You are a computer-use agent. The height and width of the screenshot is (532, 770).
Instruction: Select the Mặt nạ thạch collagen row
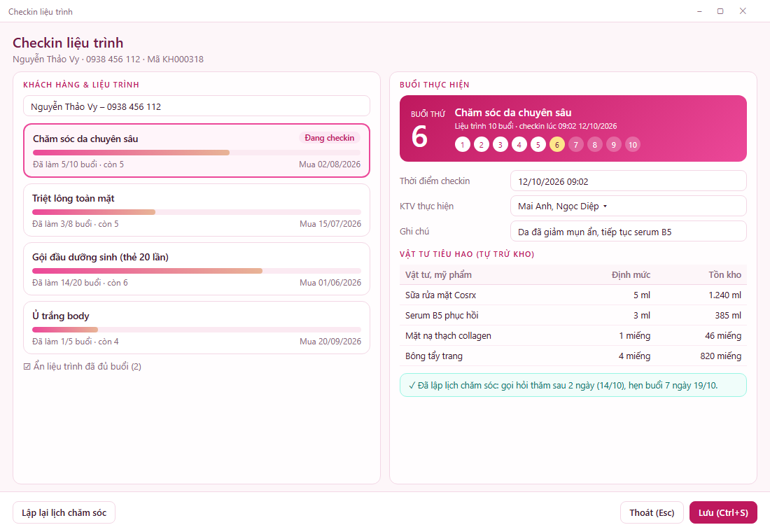click(x=573, y=335)
